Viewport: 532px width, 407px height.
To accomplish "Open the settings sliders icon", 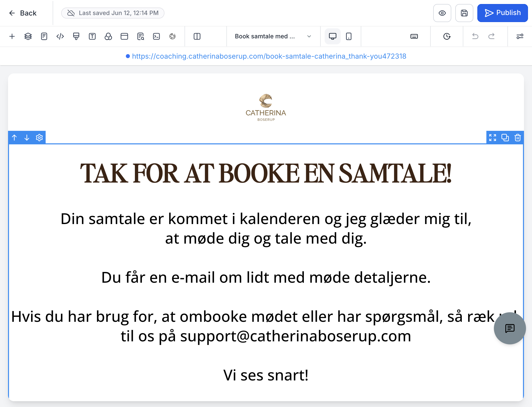I will coord(520,36).
